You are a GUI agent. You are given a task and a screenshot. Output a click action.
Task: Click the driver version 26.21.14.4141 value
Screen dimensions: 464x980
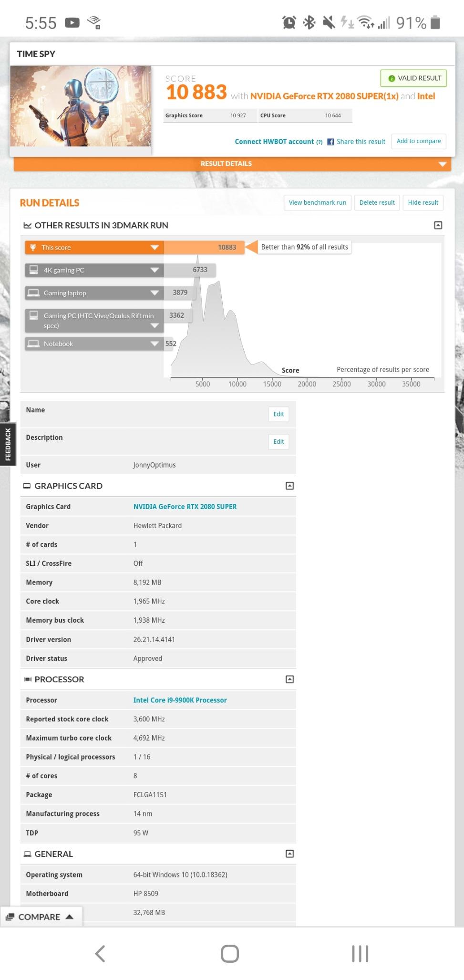154,639
